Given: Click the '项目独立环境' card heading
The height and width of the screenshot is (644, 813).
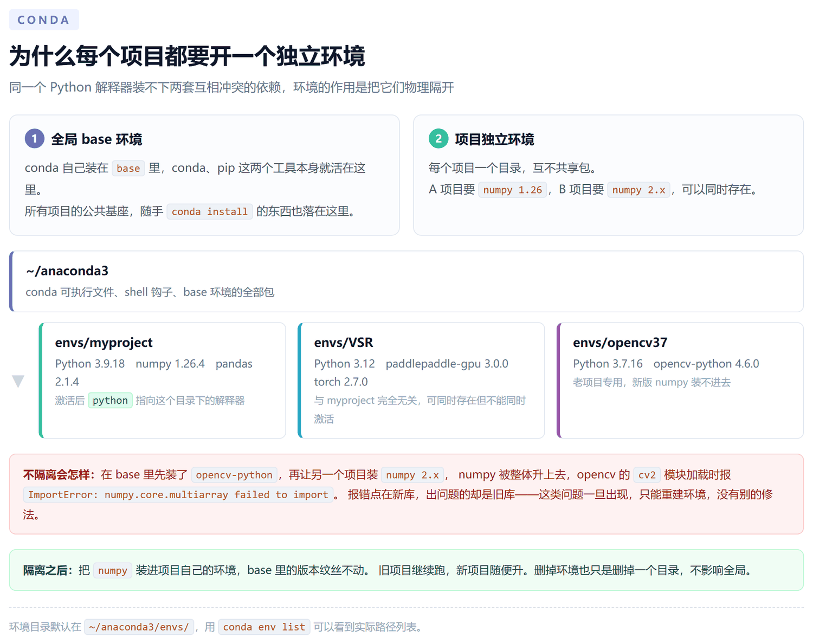Looking at the screenshot, I should 494,139.
